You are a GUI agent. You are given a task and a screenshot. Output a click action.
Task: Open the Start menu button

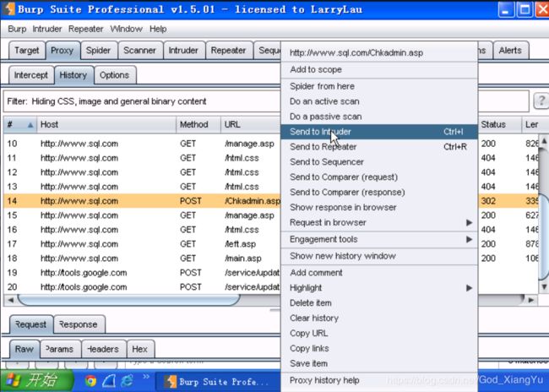point(37,380)
